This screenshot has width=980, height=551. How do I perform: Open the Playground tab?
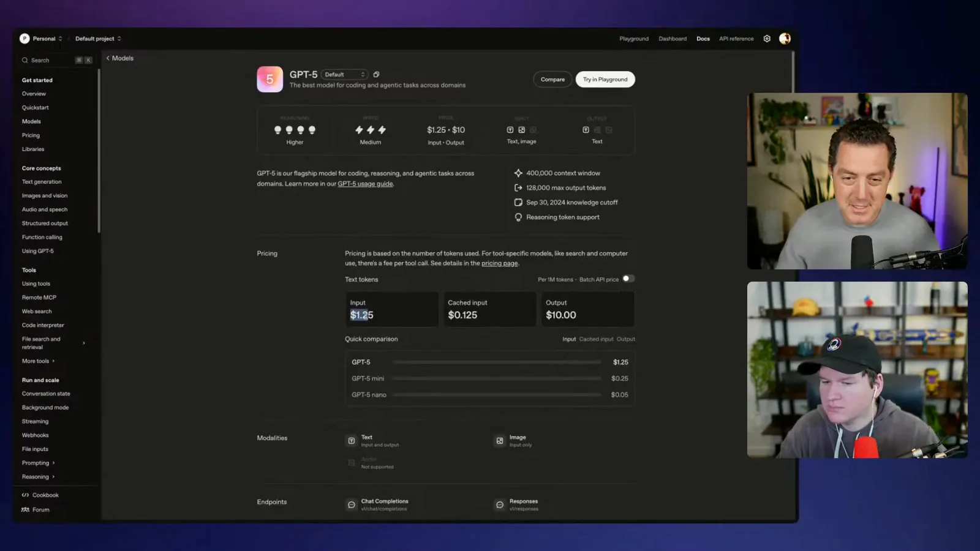[634, 39]
